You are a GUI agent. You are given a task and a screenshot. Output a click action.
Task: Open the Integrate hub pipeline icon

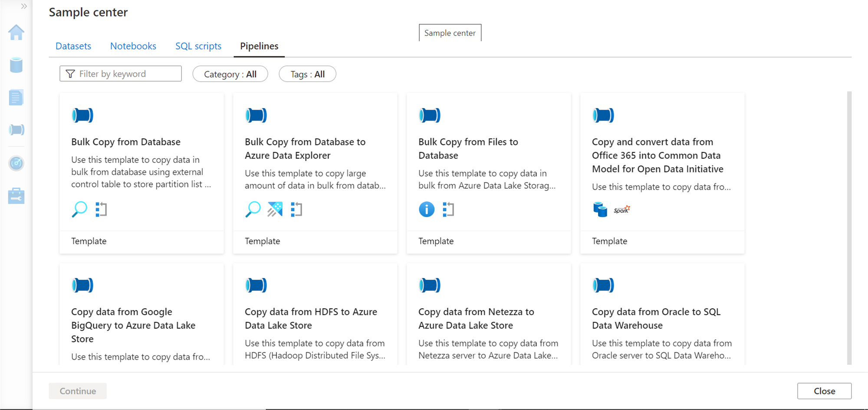pos(16,130)
